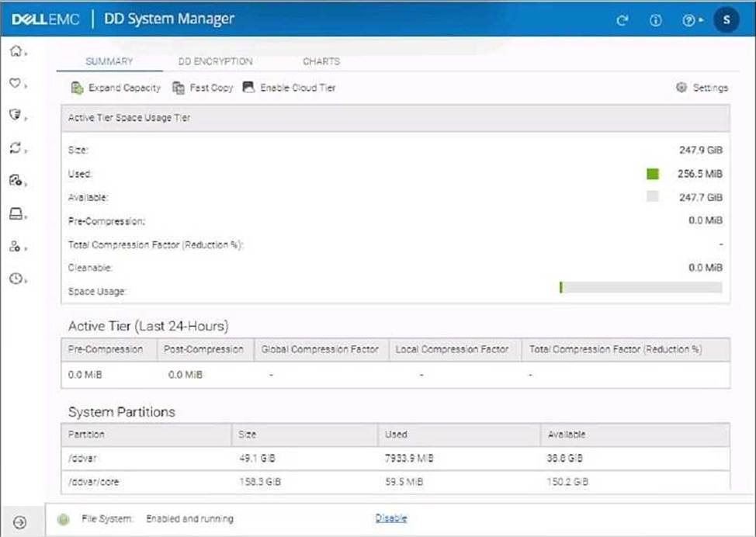Image resolution: width=756 pixels, height=537 pixels.
Task: Switch to the Charts tab
Action: coord(321,61)
